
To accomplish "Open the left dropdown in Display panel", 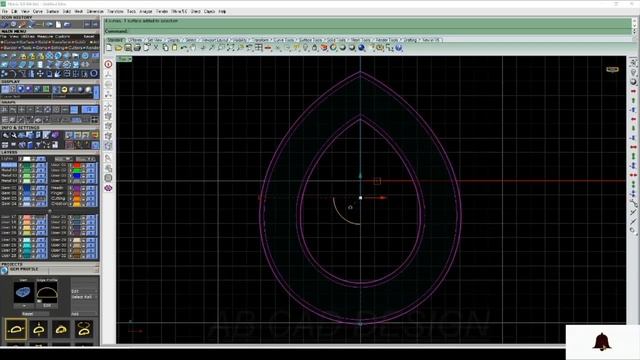I will click(26, 97).
